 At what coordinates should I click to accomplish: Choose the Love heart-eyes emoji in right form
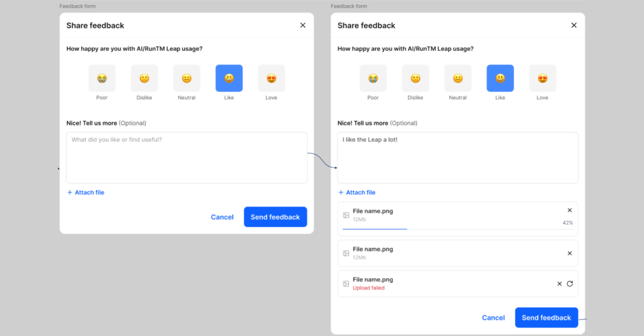click(x=543, y=78)
